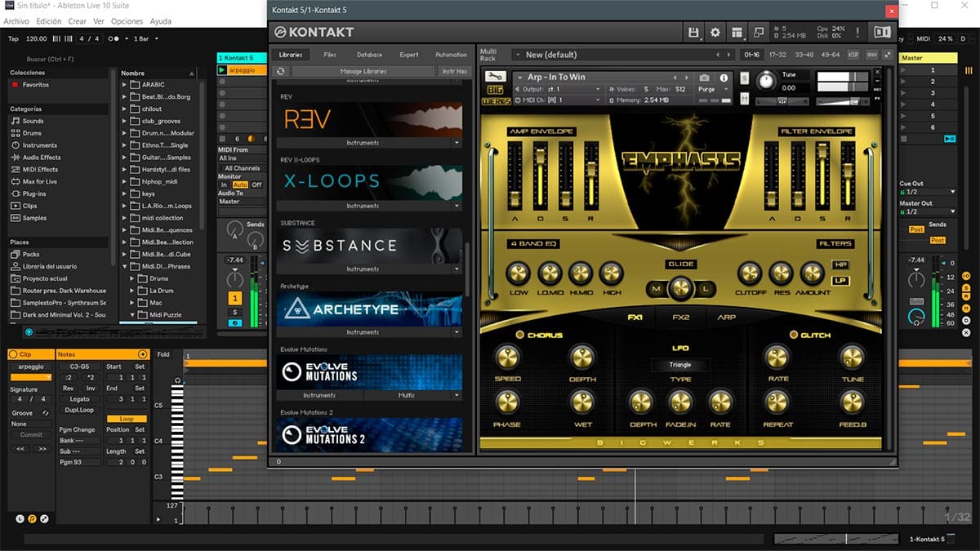Mute the instrument with M button
980x551 pixels.
pyautogui.click(x=744, y=98)
